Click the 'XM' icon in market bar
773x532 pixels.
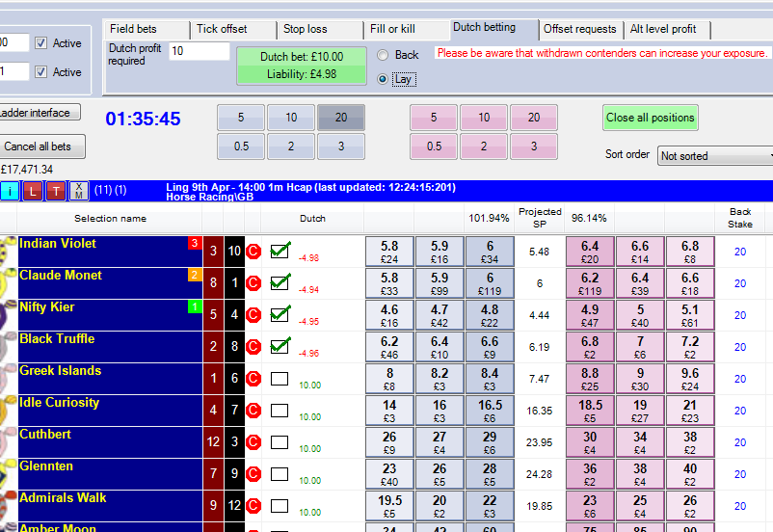click(79, 191)
